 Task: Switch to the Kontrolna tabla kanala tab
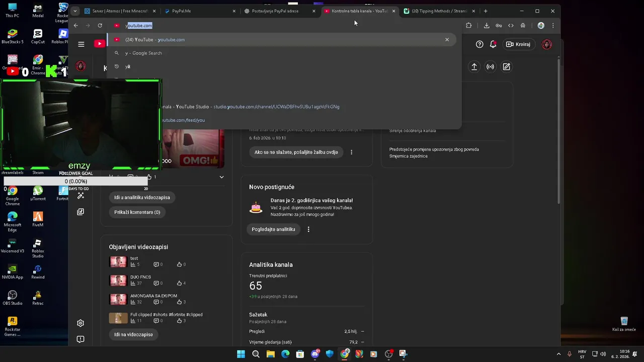click(360, 11)
